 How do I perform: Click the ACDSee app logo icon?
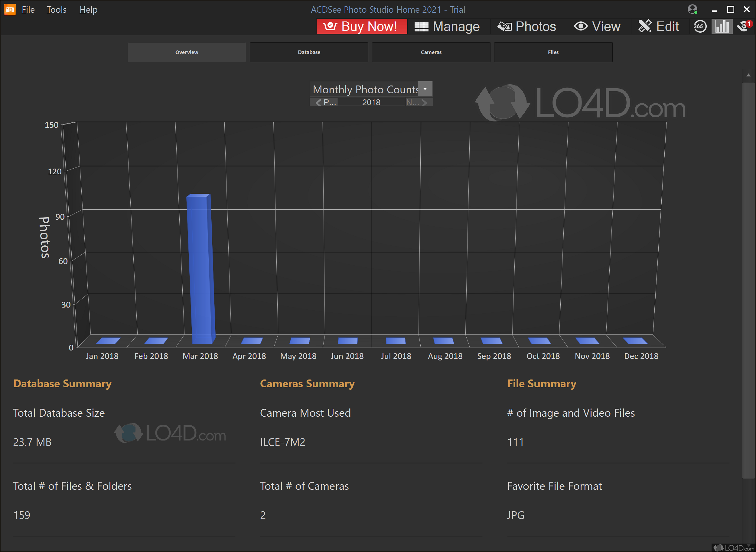click(x=10, y=9)
